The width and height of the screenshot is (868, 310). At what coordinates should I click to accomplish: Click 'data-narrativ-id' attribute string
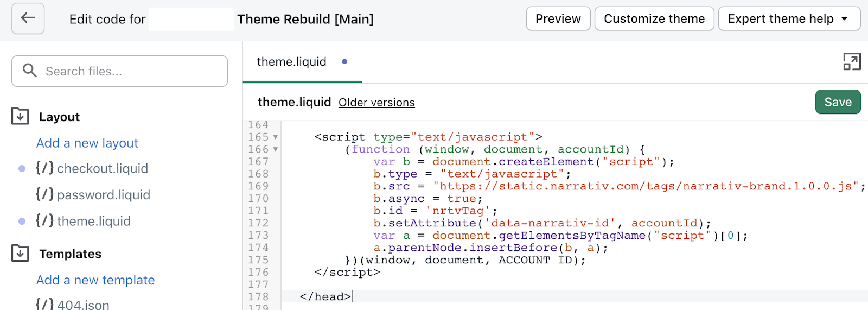click(550, 223)
